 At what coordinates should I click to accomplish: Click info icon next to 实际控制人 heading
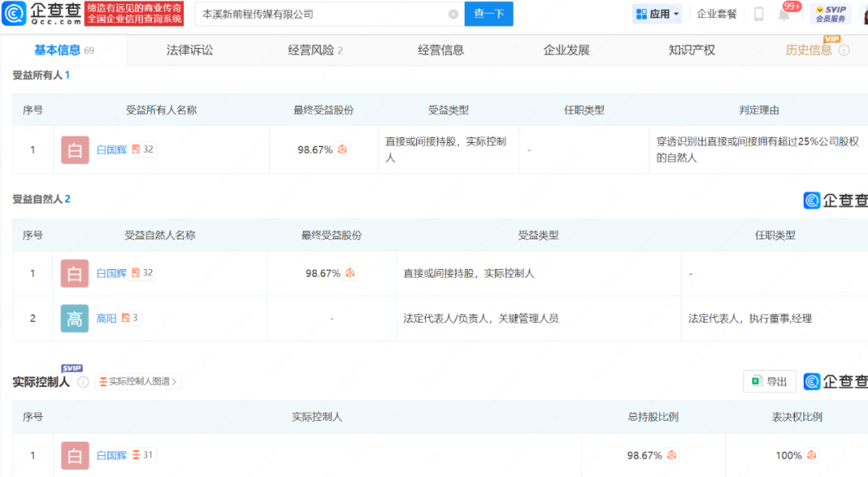(83, 382)
